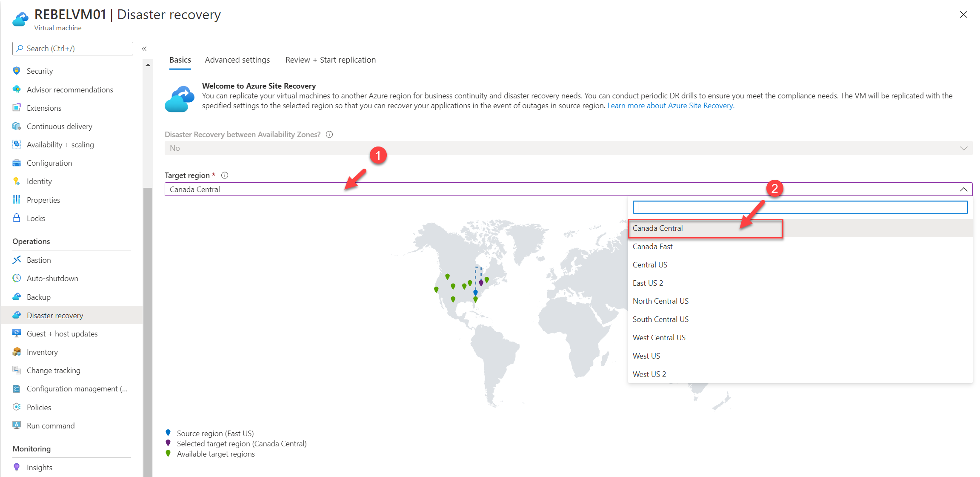
Task: Switch to the Advanced settings tab
Action: (237, 60)
